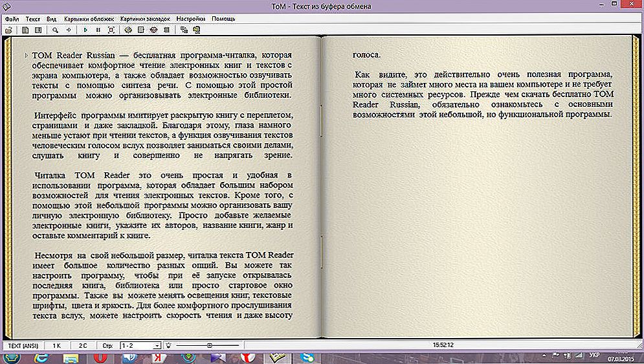Click the light bulb brightness icon
This screenshot has height=364, width=644.
pos(168,346)
